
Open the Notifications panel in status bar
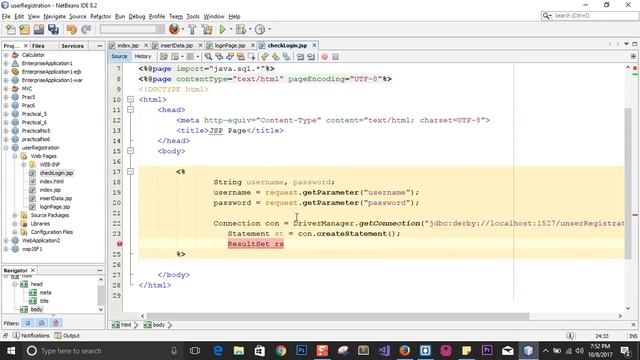(x=31, y=336)
